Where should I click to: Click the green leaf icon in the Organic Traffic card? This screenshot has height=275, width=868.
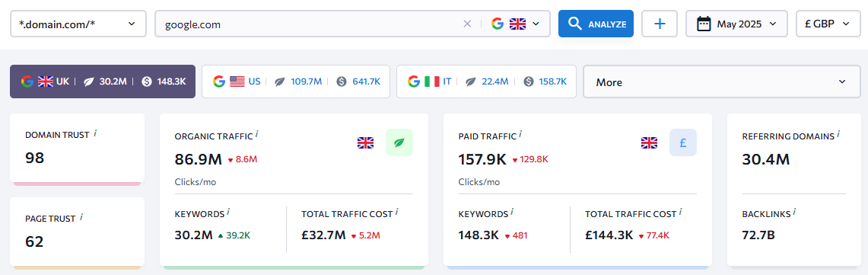point(399,142)
